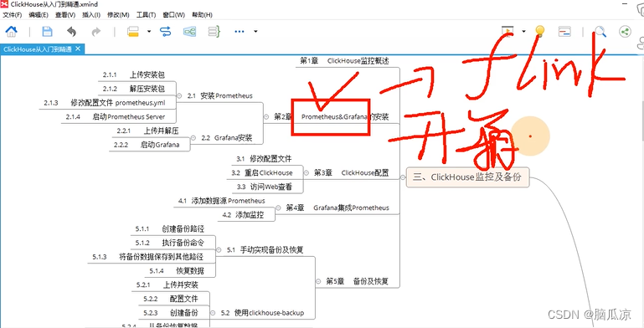This screenshot has height=328, width=644.
Task: Go to the Home icon in toolbar
Action: tap(12, 31)
